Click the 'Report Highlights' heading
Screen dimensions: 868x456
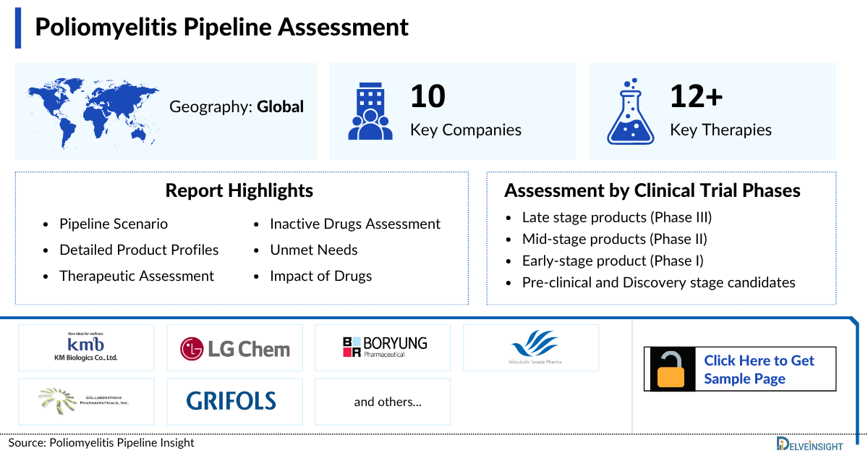pyautogui.click(x=239, y=190)
